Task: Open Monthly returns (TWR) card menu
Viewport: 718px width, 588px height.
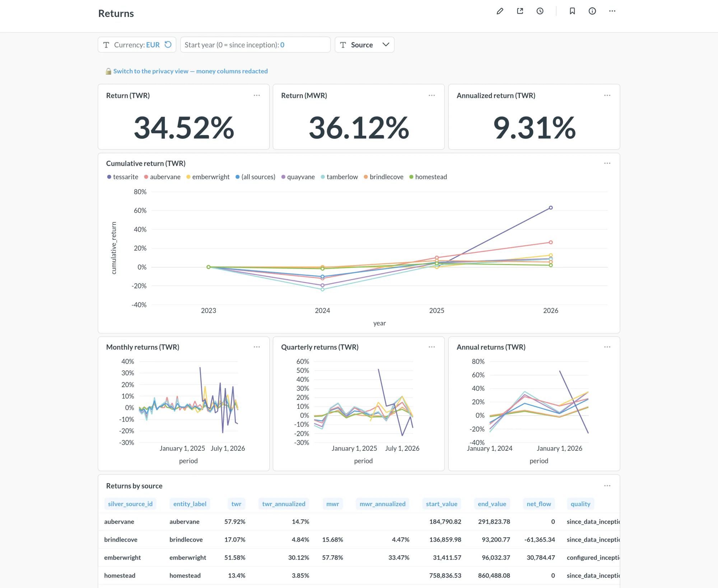Action: [257, 347]
